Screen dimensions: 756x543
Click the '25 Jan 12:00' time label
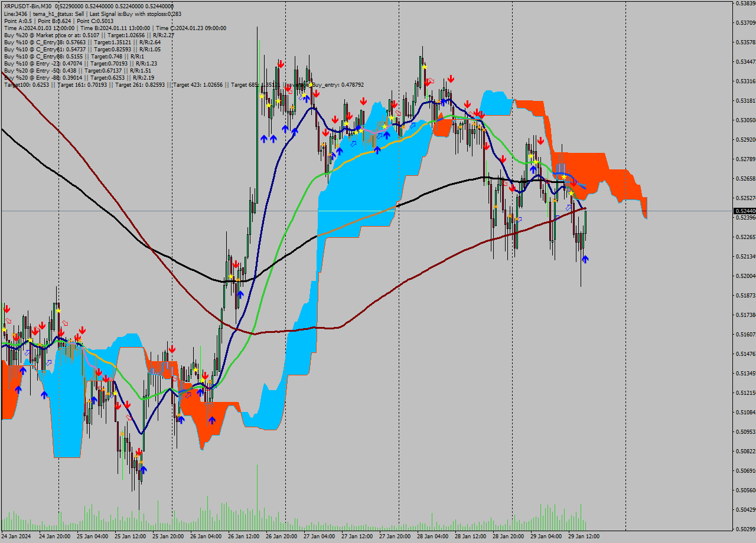click(x=131, y=537)
